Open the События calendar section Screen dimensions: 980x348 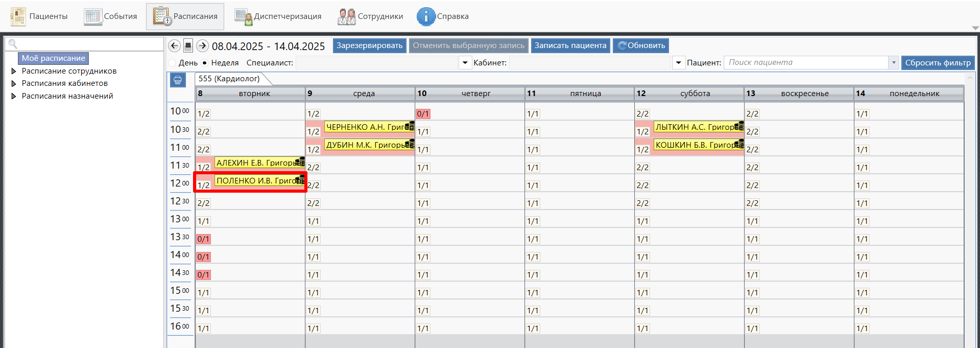coord(111,16)
